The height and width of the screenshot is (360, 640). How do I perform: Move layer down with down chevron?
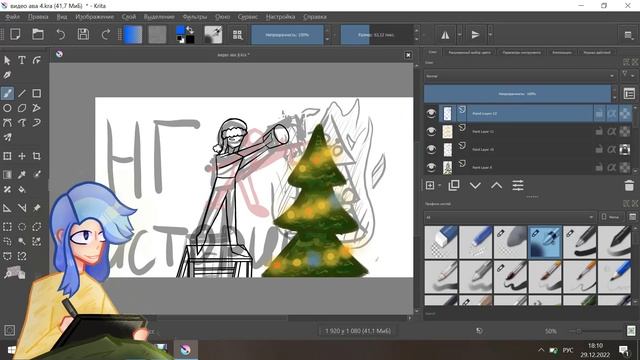point(475,186)
